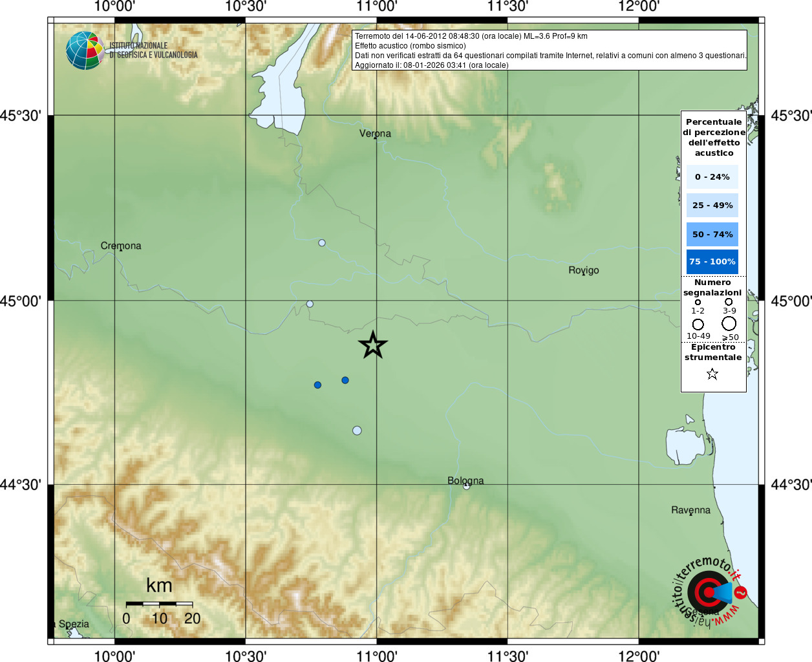Select the 25 - 49% legend swatch
This screenshot has width=812, height=662.
tap(712, 205)
